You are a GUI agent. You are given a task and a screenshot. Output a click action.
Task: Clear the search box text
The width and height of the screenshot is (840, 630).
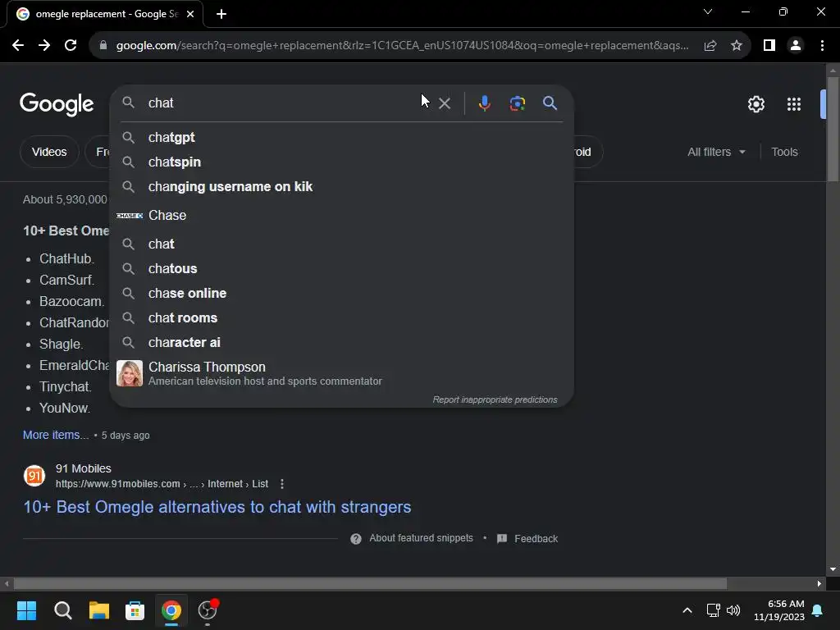tap(445, 103)
